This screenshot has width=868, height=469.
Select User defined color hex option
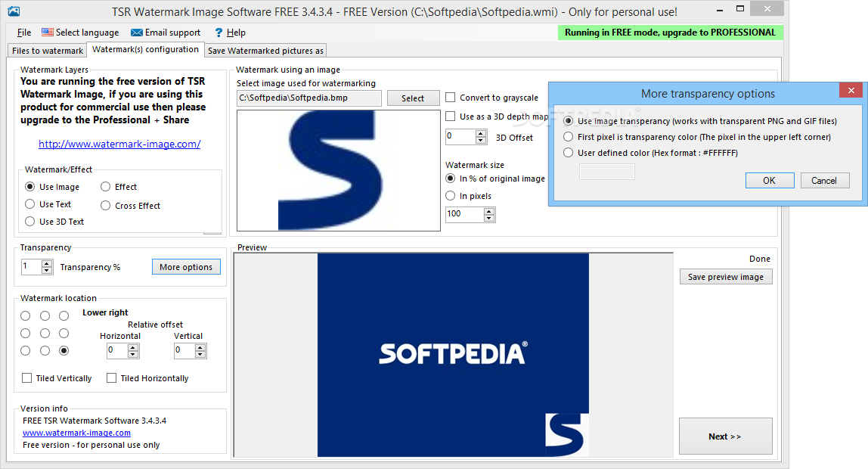(568, 153)
